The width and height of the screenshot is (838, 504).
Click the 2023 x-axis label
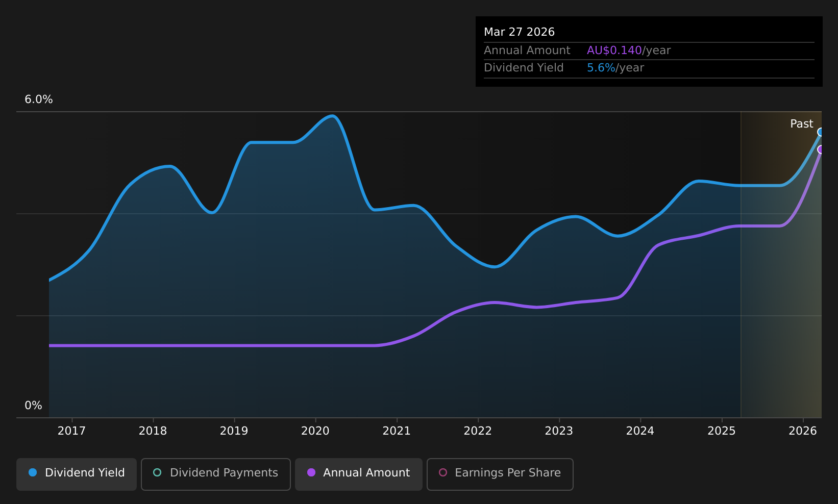point(559,431)
